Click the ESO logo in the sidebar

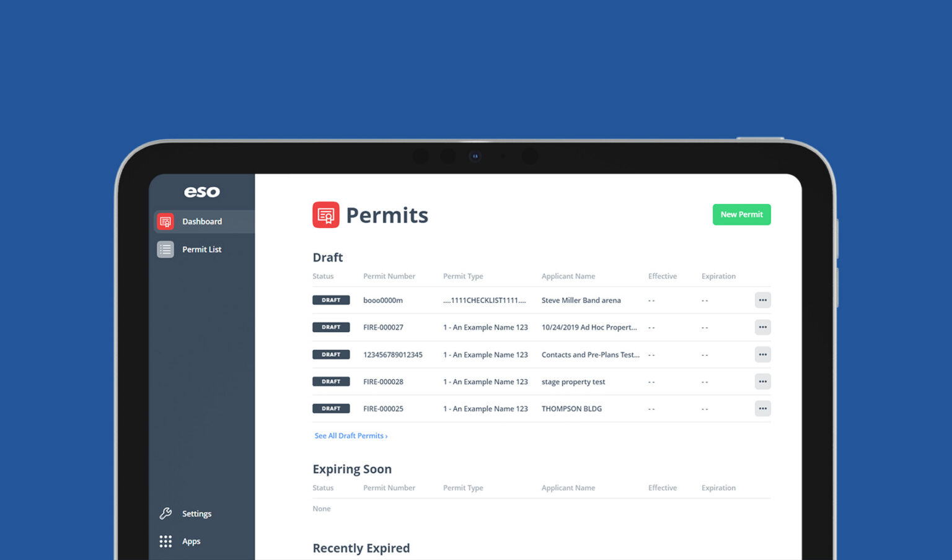click(202, 192)
